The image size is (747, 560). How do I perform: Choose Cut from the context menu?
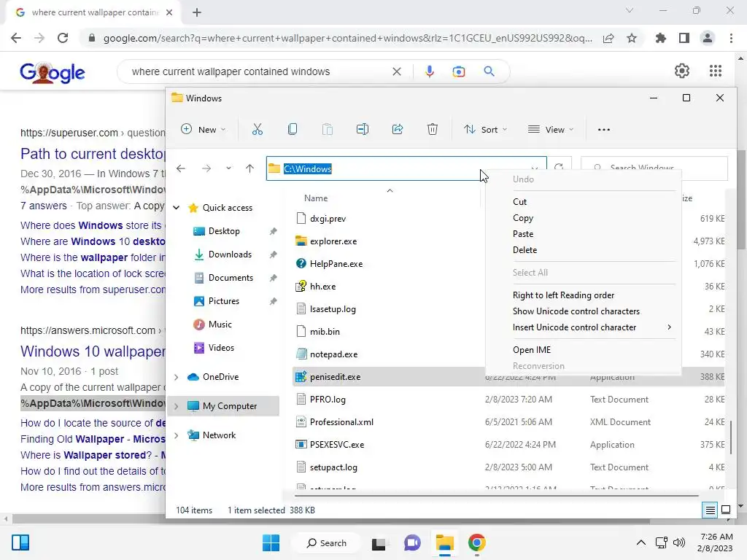click(519, 201)
